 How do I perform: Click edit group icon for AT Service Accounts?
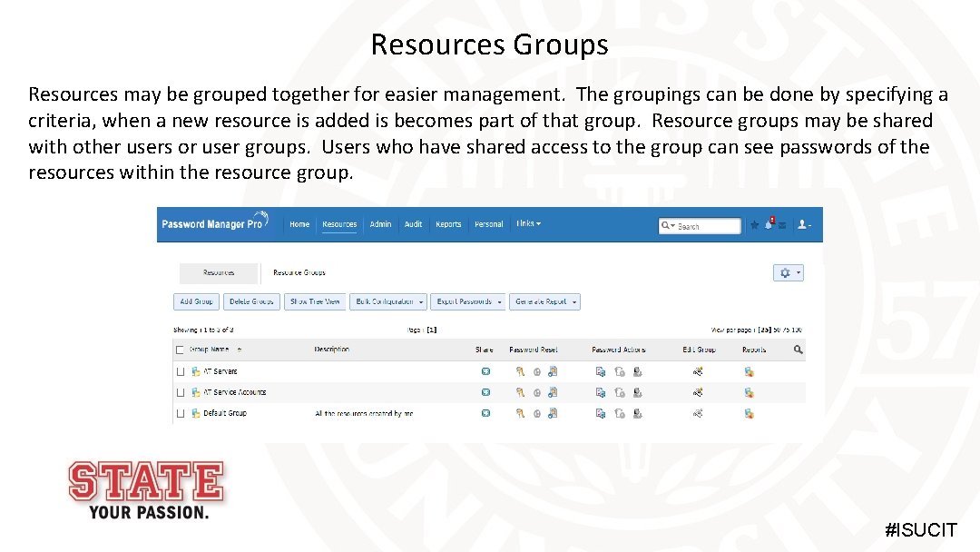click(698, 392)
